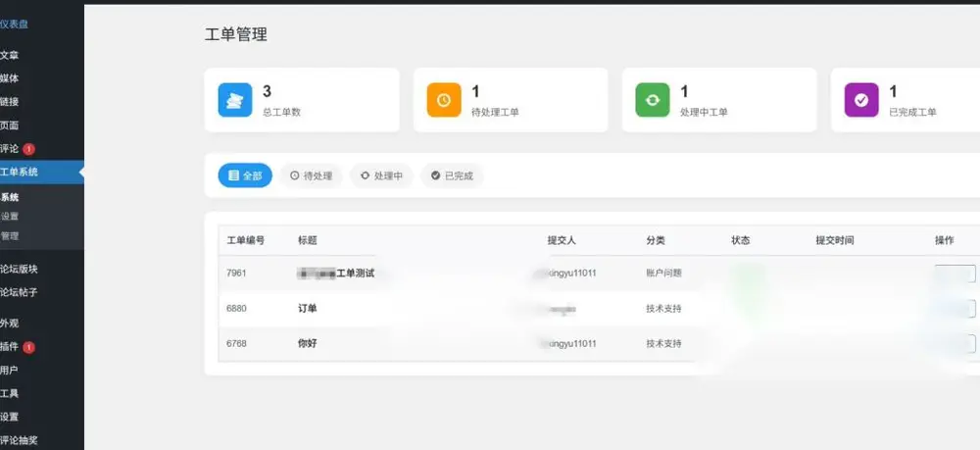This screenshot has width=980, height=450.
Task: Click 账户问题 category in row 7961
Action: click(x=663, y=274)
